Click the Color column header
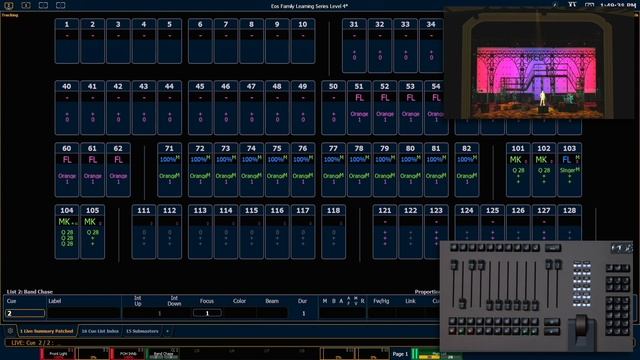This screenshot has height=360, width=640. [239, 301]
